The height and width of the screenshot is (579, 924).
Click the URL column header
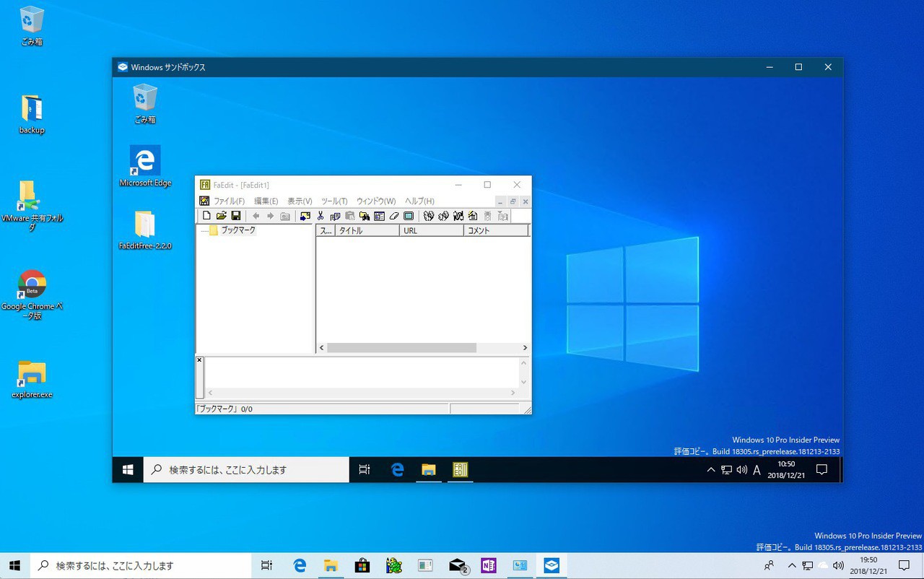pyautogui.click(x=431, y=231)
